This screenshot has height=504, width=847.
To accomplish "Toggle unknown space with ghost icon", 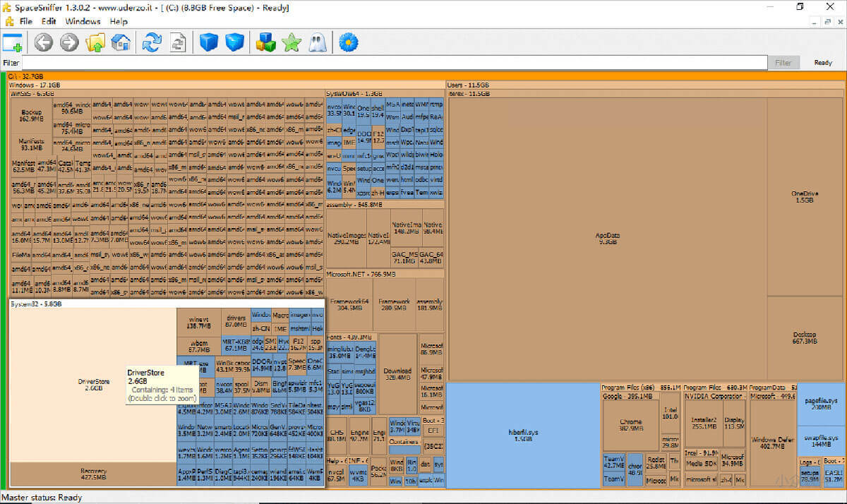I will 316,43.
